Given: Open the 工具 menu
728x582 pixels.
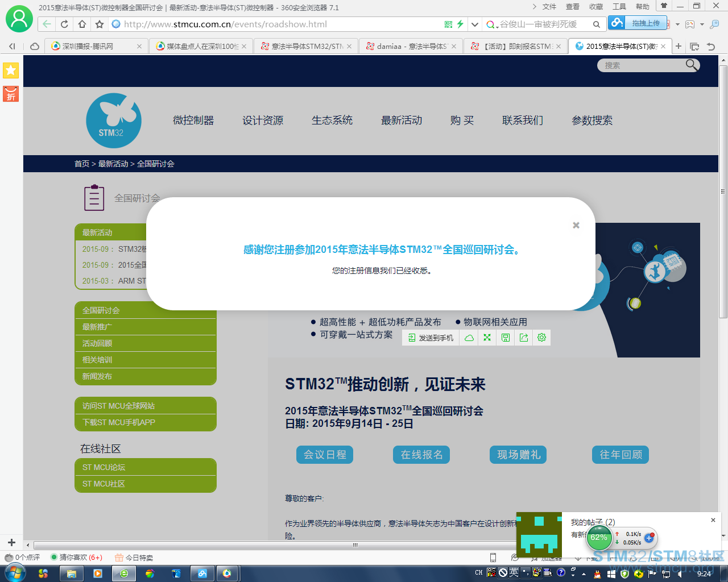Looking at the screenshot, I should [x=619, y=7].
